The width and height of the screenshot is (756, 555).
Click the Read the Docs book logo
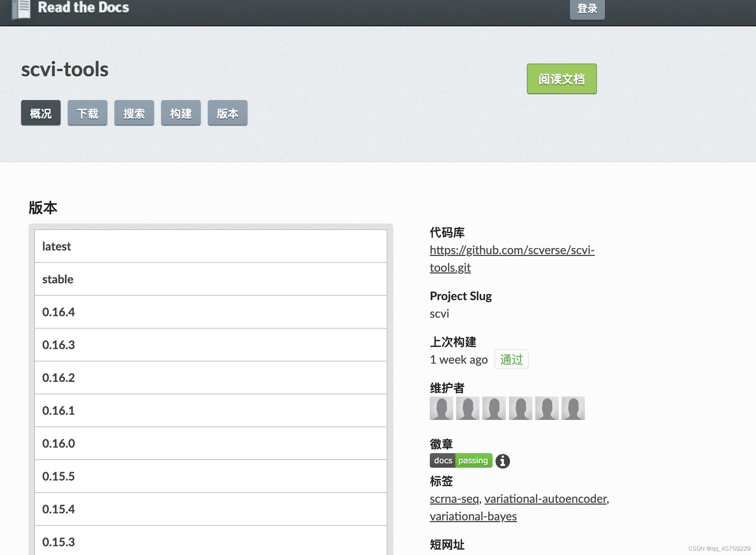pyautogui.click(x=21, y=9)
